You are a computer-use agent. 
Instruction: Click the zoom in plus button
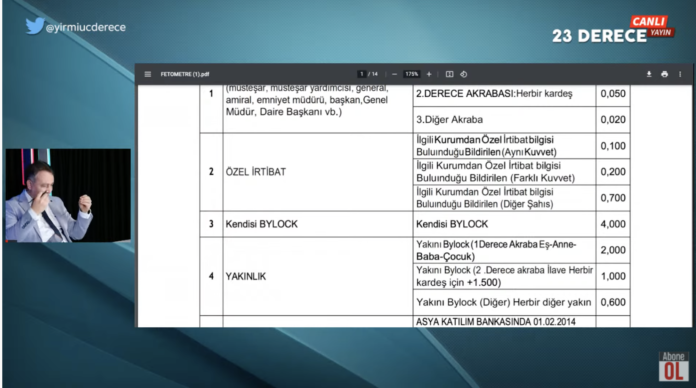pyautogui.click(x=429, y=74)
